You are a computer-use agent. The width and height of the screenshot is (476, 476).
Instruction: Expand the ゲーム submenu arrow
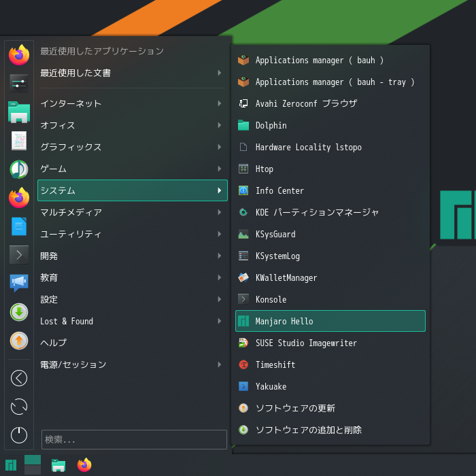tap(219, 169)
